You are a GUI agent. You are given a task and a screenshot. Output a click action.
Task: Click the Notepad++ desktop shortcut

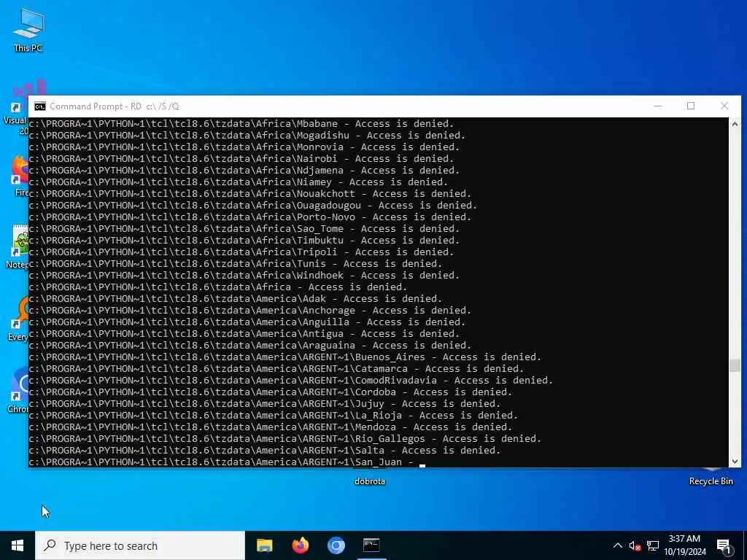[x=18, y=246]
